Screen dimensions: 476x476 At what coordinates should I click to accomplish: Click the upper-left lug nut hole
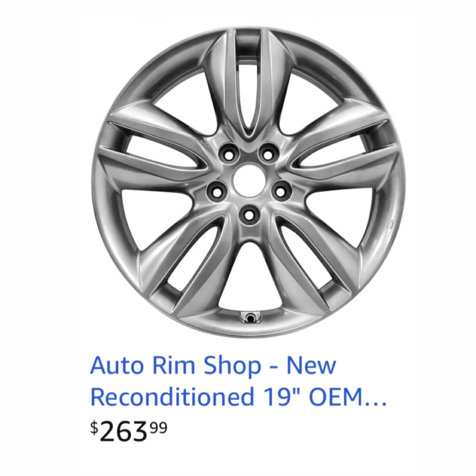coord(228,154)
